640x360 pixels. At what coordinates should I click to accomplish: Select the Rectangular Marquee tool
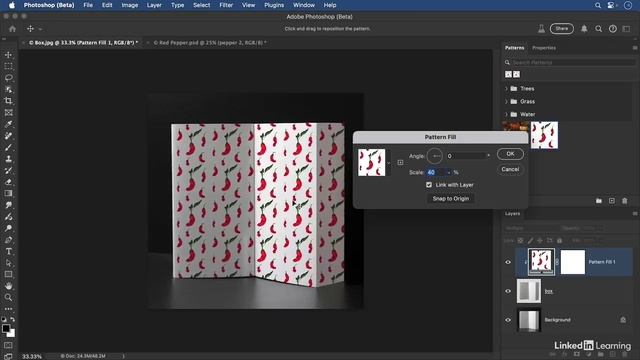(8, 66)
